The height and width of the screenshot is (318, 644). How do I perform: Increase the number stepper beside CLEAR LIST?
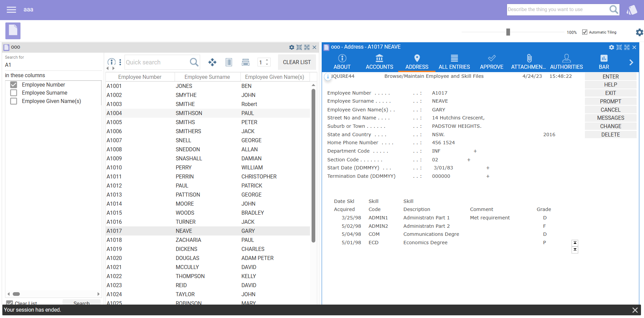[x=267, y=60]
